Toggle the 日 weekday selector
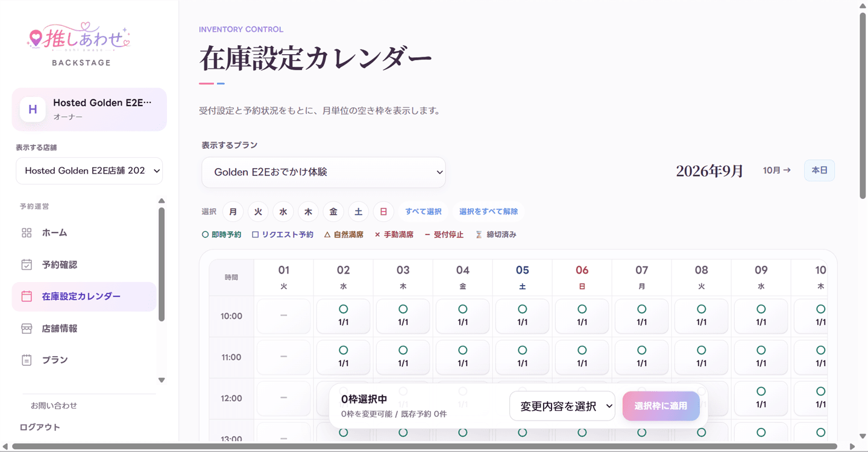The width and height of the screenshot is (868, 452). [383, 212]
